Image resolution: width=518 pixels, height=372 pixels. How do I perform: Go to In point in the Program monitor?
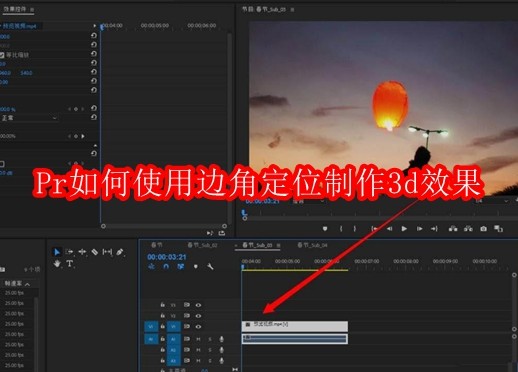click(374, 229)
